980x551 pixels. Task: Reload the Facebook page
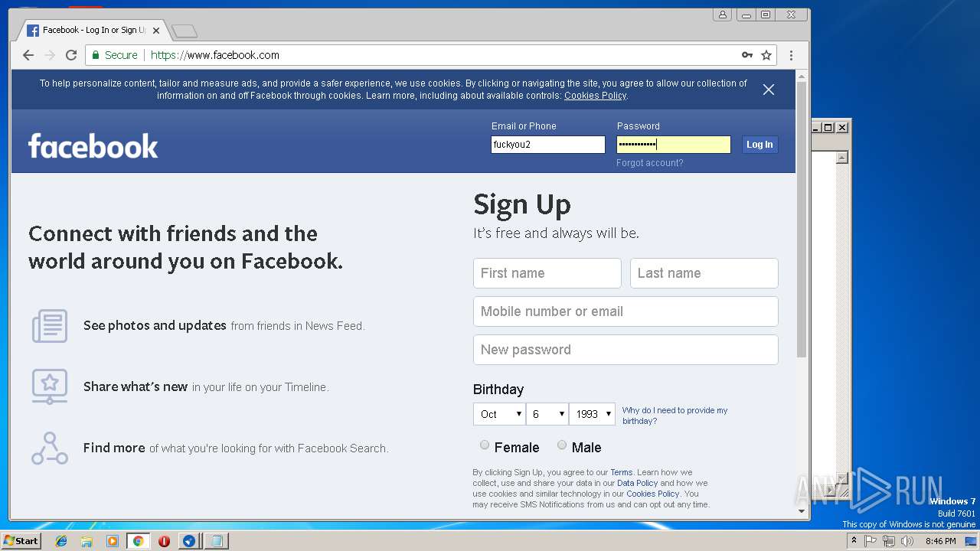(71, 55)
